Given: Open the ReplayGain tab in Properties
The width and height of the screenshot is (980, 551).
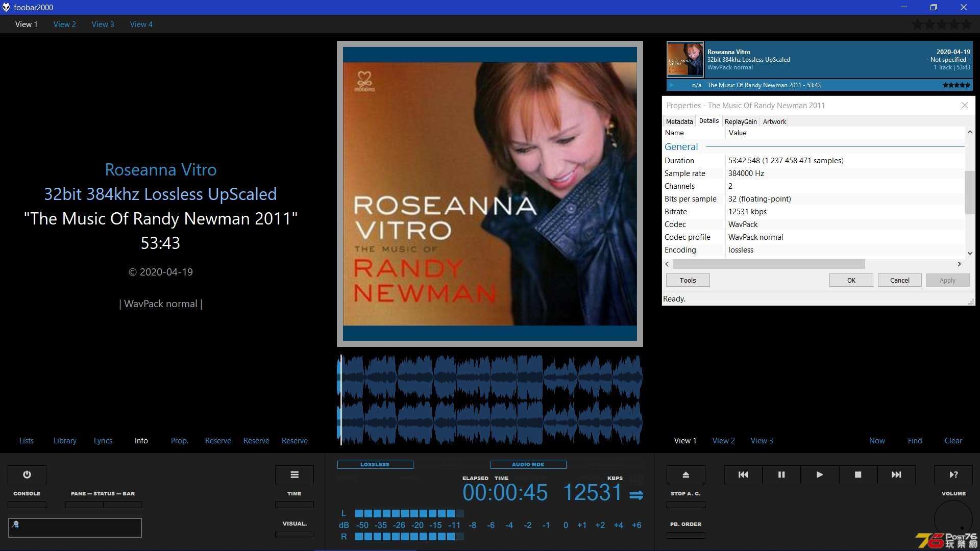Looking at the screenshot, I should click(x=741, y=121).
